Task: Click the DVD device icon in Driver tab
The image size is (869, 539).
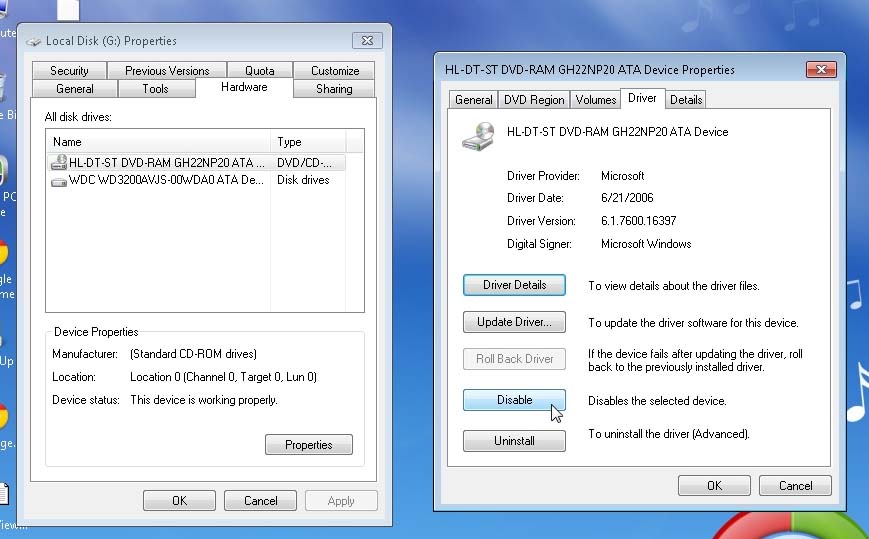Action: pos(478,136)
